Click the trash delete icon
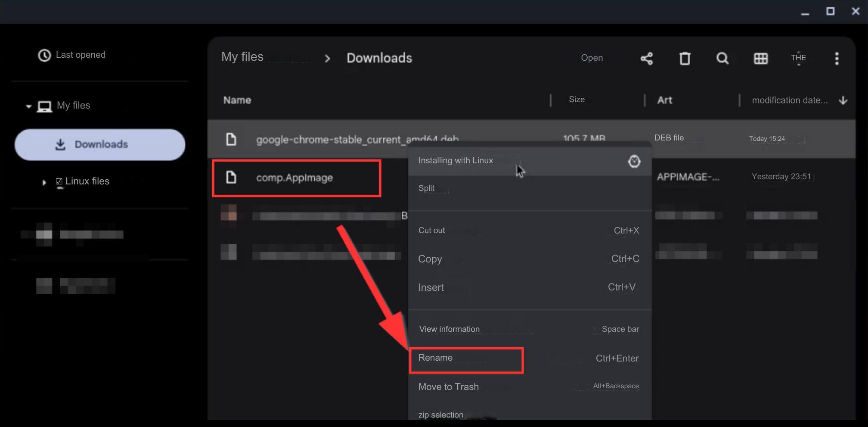 point(685,58)
